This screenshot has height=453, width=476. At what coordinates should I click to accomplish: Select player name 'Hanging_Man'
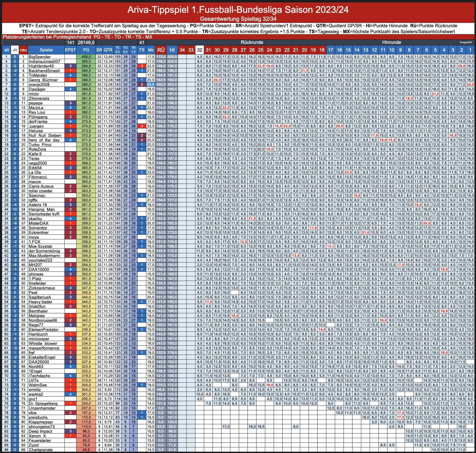(x=42, y=209)
